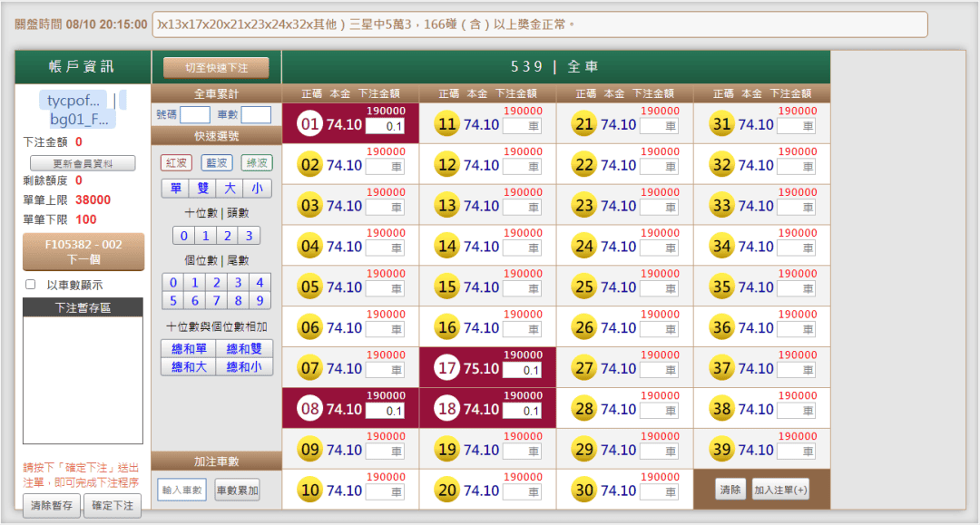The height and width of the screenshot is (525, 980).
Task: Pick units digit 4 under 個位數
Action: (260, 282)
